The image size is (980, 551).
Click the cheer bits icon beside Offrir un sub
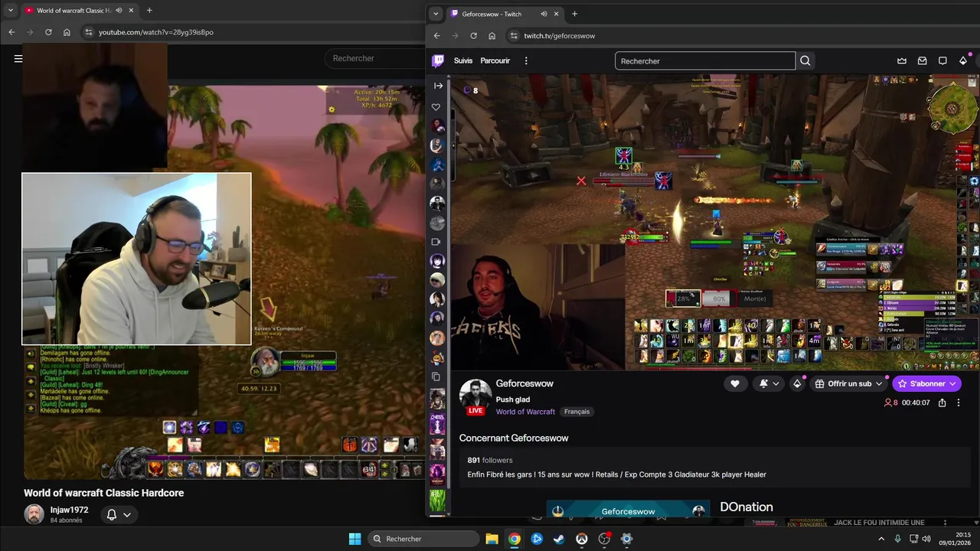point(797,383)
